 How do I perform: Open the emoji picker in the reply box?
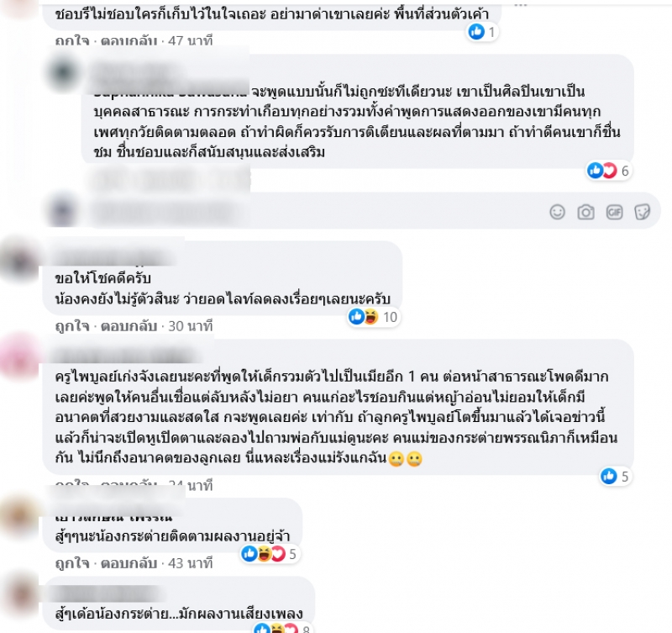(x=557, y=212)
